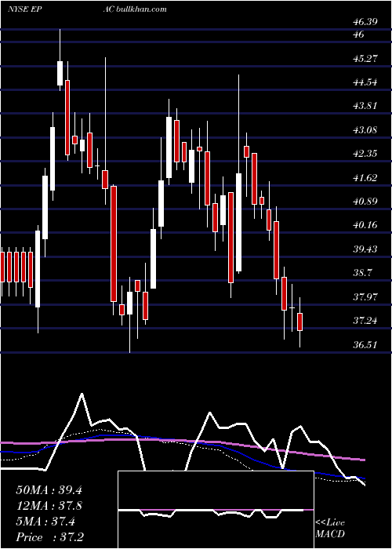Click the last red candlestick near 37.24

(300, 322)
